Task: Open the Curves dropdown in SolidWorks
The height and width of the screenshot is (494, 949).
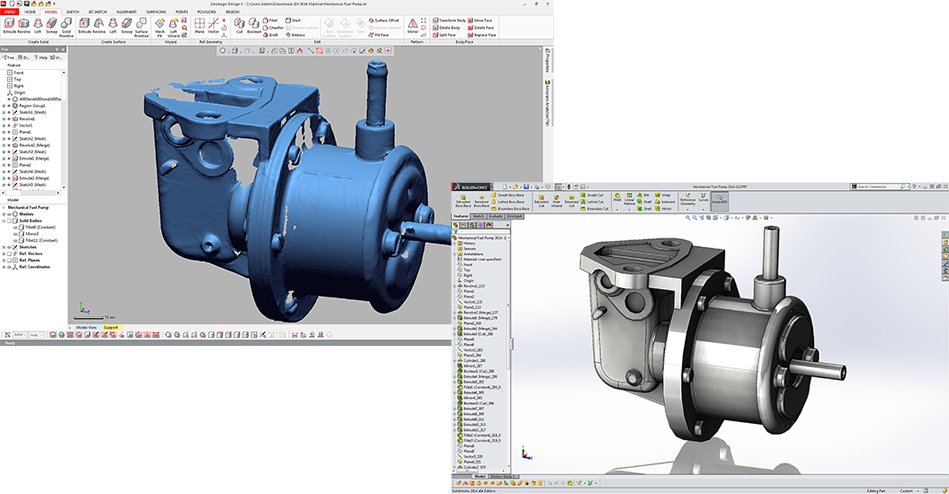Action: point(703,199)
